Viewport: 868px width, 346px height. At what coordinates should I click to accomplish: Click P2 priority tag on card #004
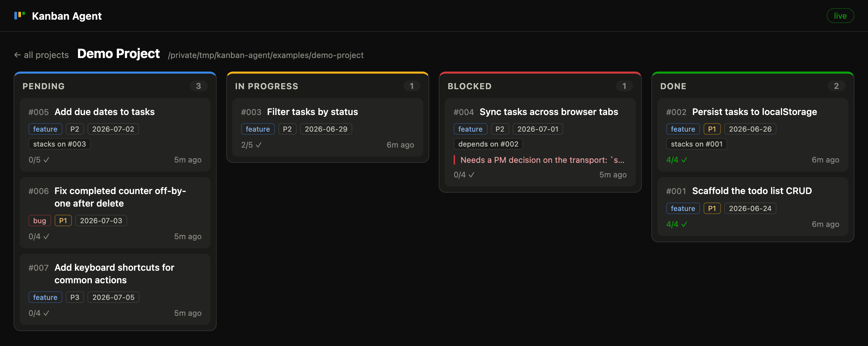(500, 129)
